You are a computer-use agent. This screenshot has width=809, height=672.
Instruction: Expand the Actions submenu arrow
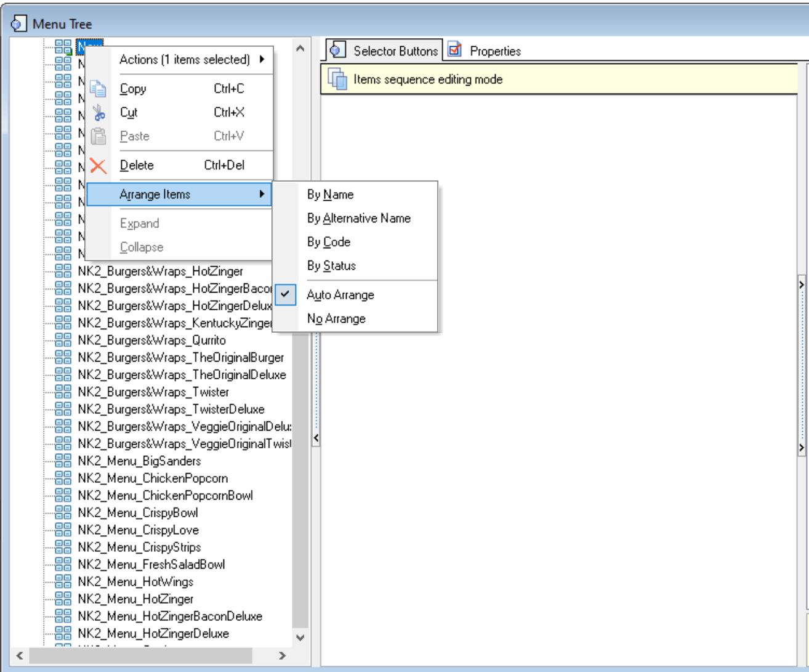point(262,60)
